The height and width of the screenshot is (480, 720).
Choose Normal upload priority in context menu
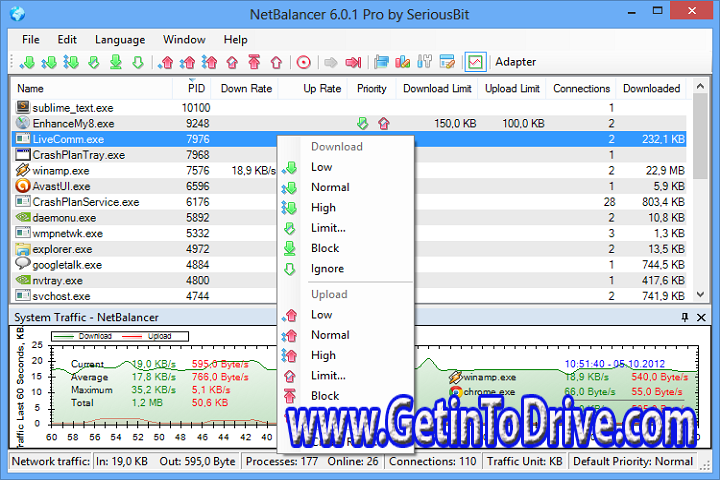pyautogui.click(x=345, y=335)
